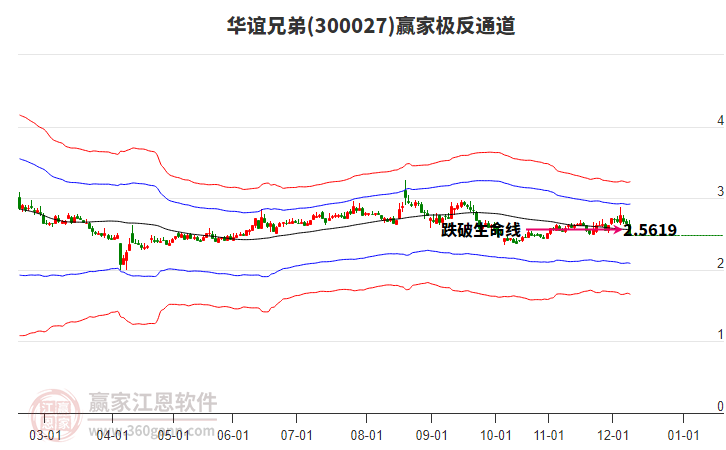The height and width of the screenshot is (450, 726).
Task: Select the 05-01 date axis label
Action: point(174,435)
